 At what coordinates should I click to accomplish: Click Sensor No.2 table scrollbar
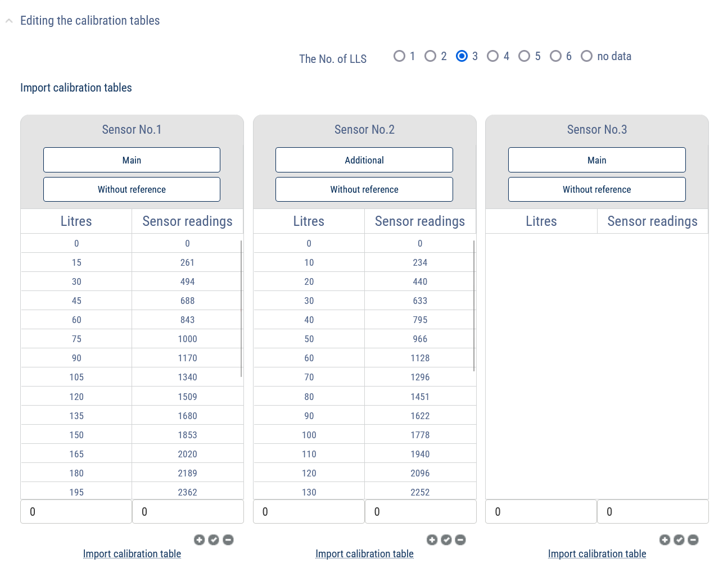pyautogui.click(x=474, y=306)
